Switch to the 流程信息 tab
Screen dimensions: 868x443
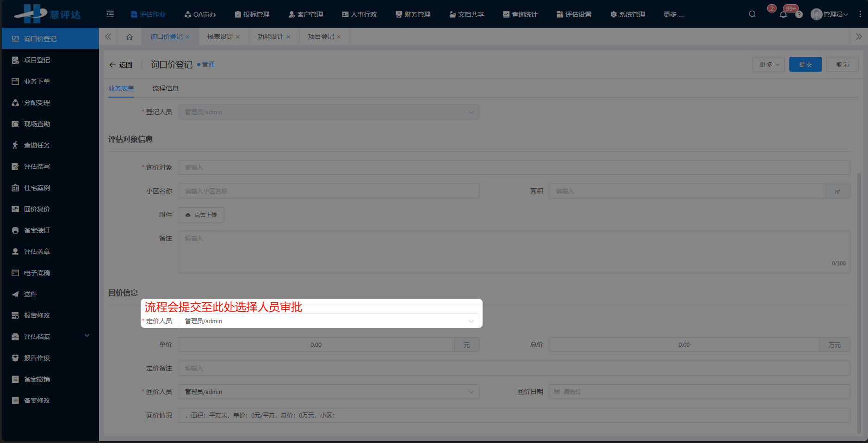click(165, 88)
